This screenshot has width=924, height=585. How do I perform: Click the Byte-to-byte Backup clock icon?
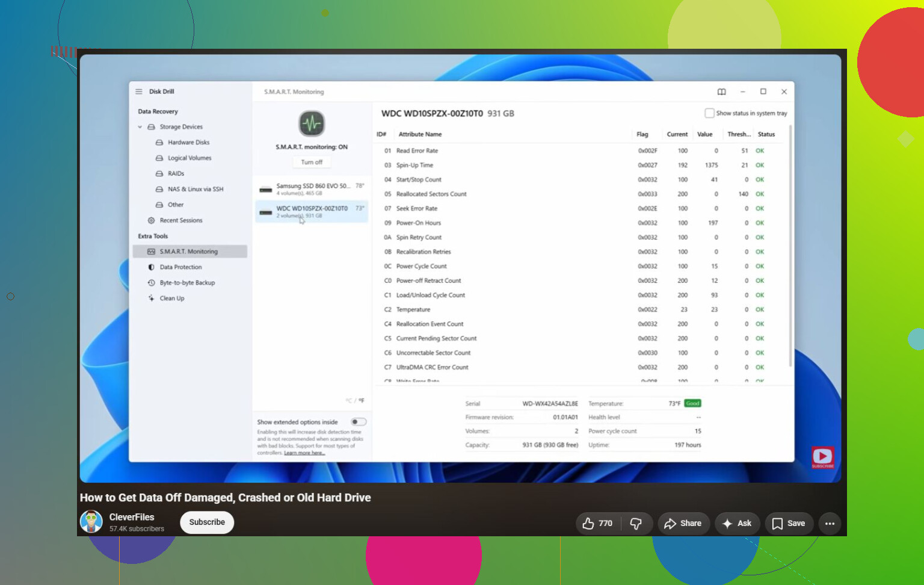coord(151,283)
